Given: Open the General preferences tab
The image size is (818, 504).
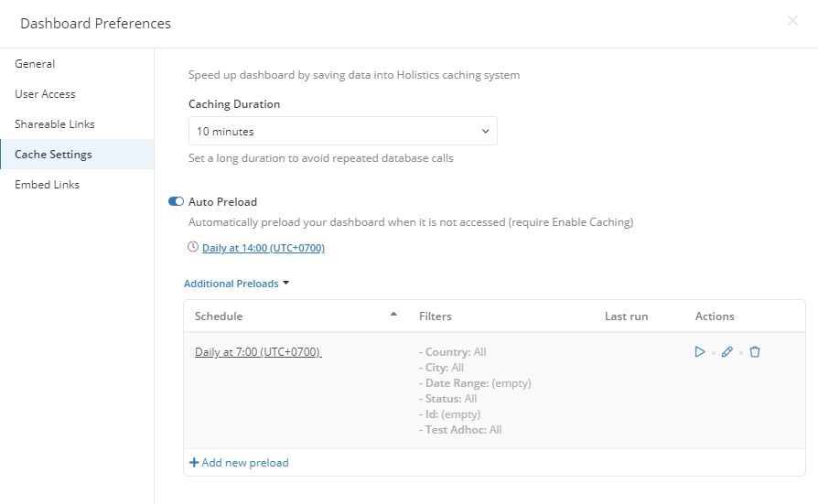Looking at the screenshot, I should 35,64.
